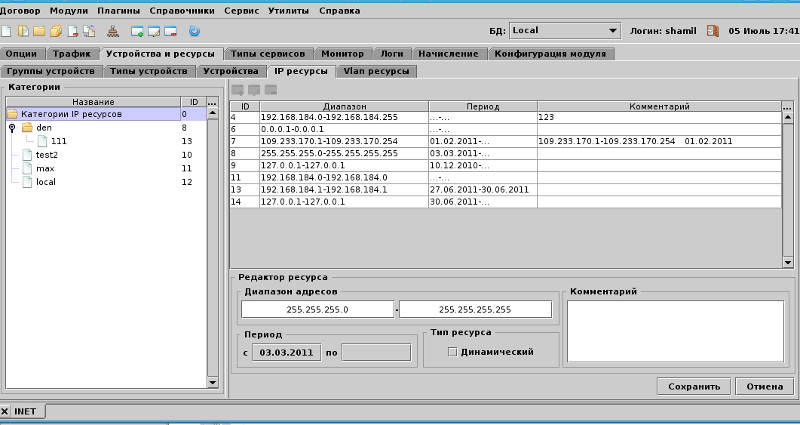Click the Отмена button

coord(764,386)
